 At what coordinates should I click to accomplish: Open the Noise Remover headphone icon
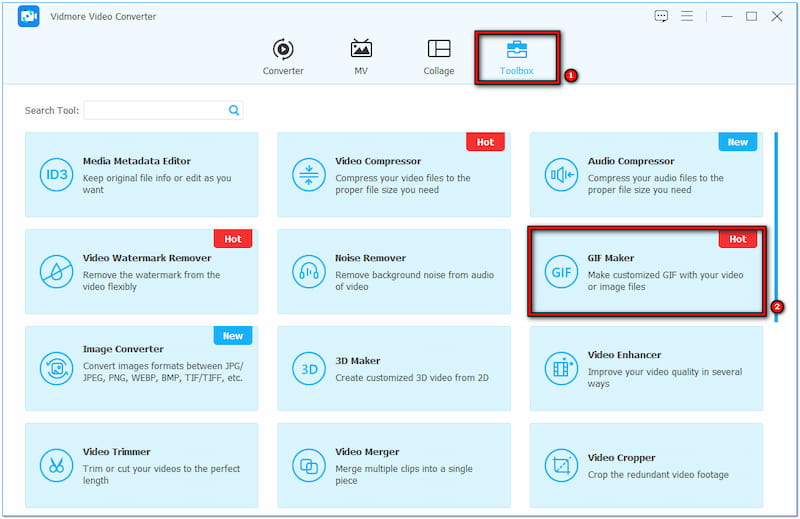coord(309,272)
